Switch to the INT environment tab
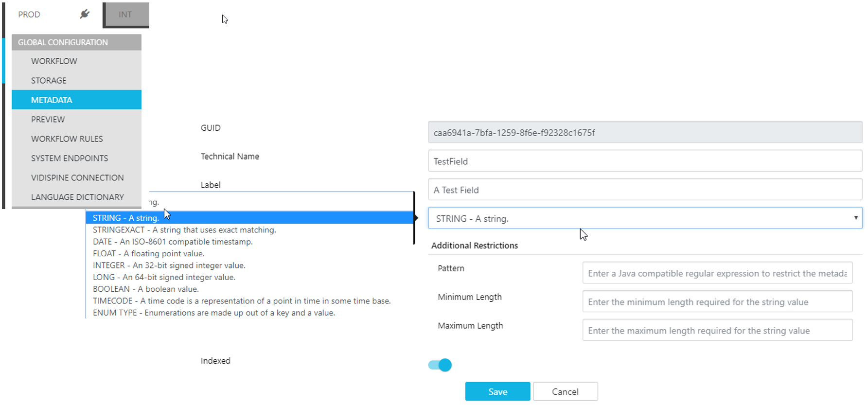 [x=125, y=15]
